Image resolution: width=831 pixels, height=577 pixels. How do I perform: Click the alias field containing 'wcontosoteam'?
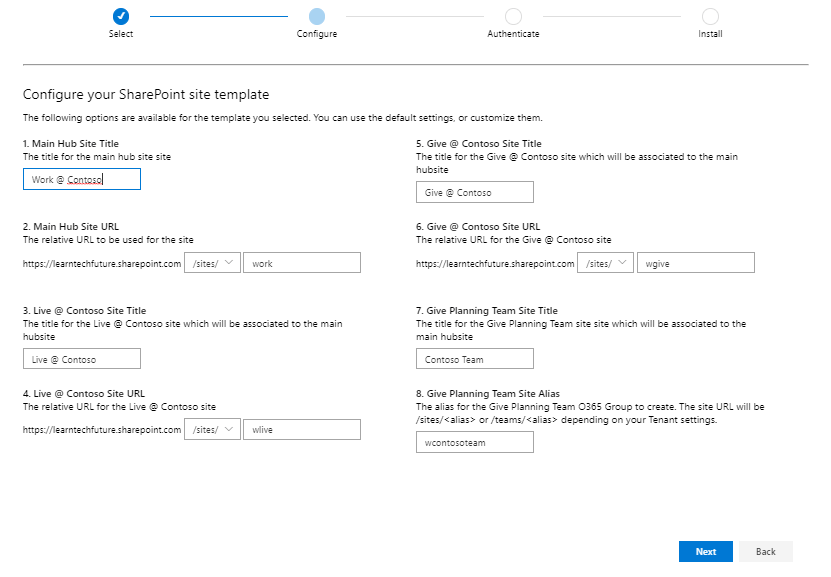click(475, 442)
